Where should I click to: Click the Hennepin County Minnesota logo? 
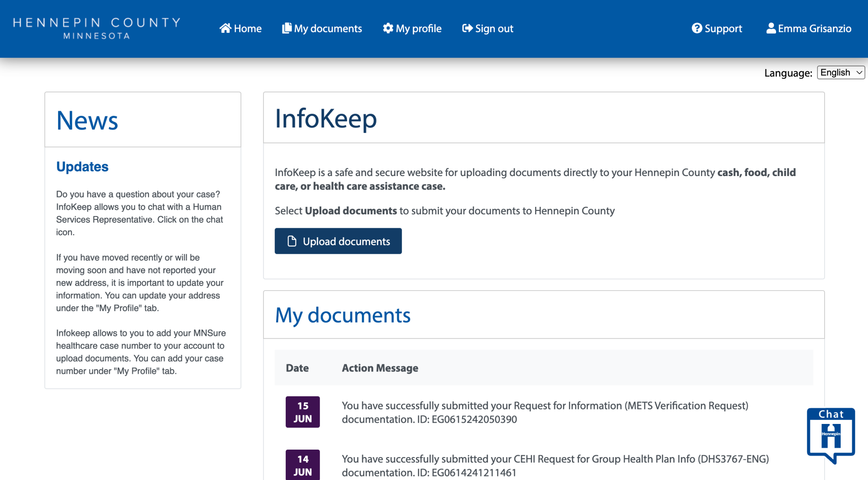click(x=97, y=28)
